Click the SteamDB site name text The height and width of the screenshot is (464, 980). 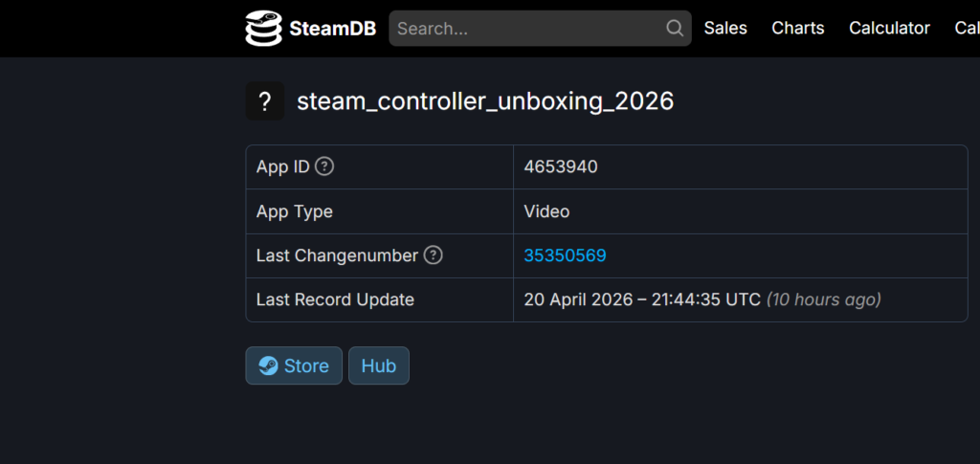(332, 28)
